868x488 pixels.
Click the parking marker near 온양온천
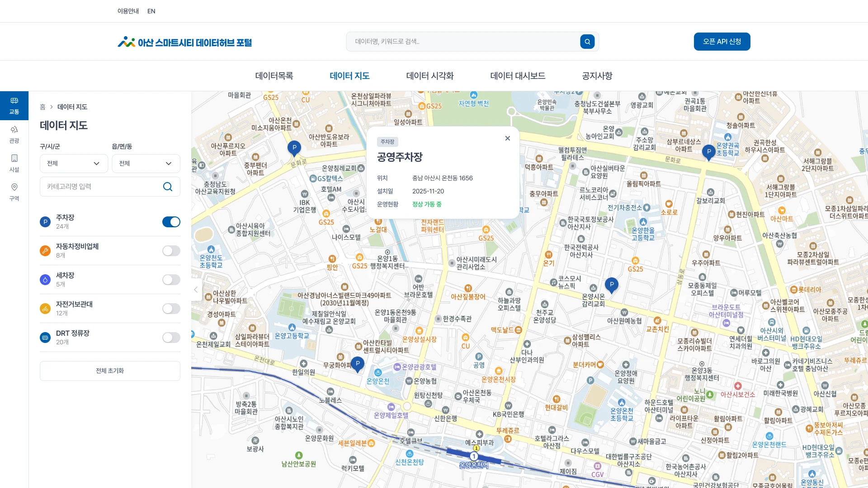(x=358, y=365)
